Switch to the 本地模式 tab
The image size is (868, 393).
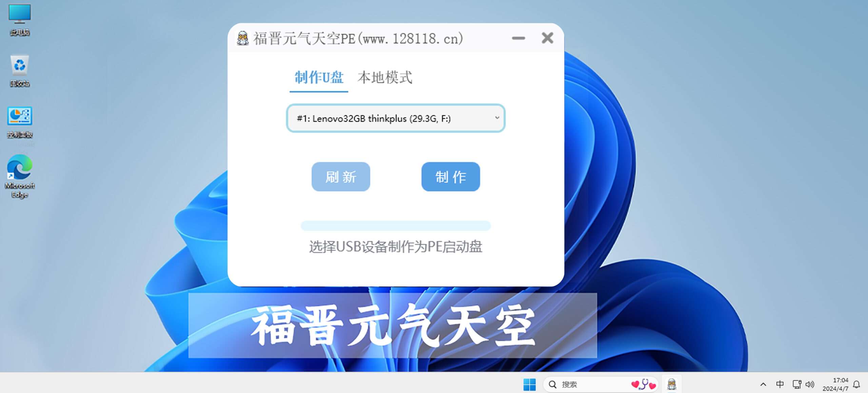[386, 78]
